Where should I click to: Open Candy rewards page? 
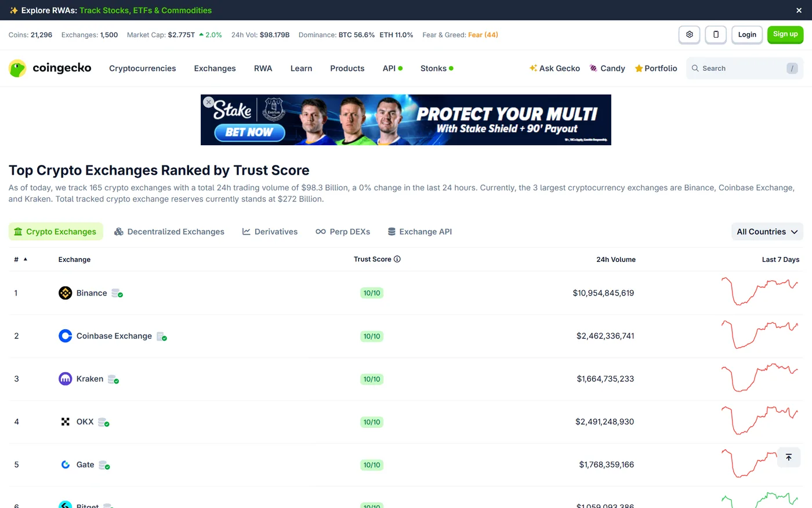(x=607, y=68)
